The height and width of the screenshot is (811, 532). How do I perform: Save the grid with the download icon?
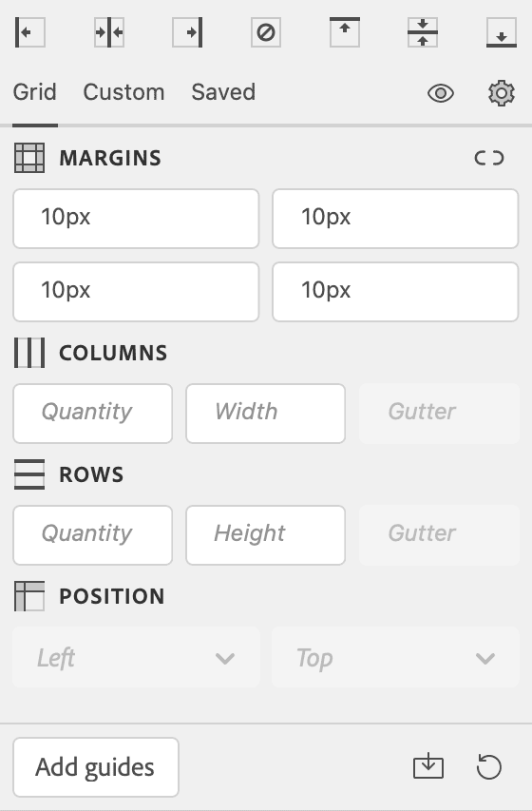click(x=428, y=766)
